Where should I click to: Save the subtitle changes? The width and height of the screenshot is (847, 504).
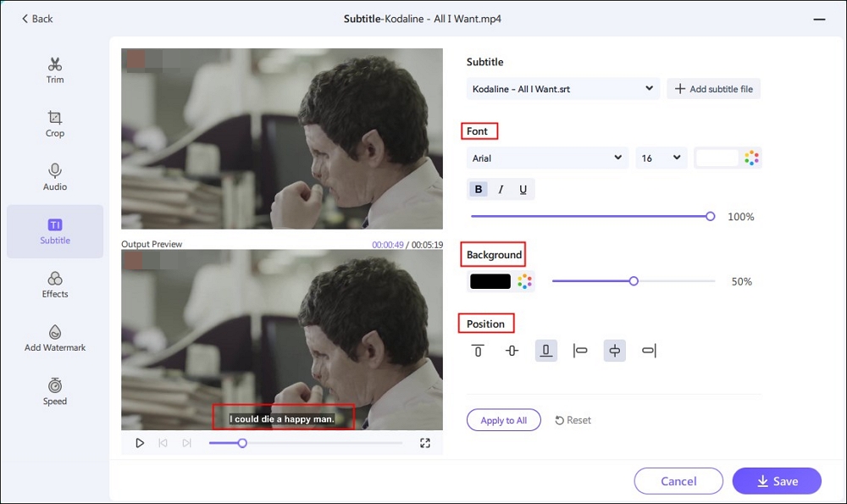777,481
